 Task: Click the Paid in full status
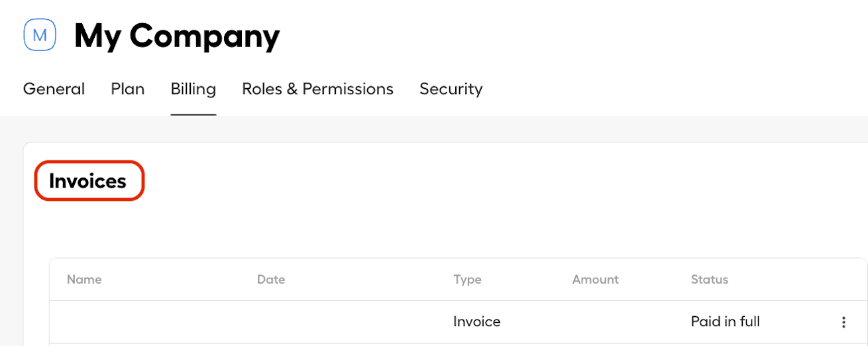pyautogui.click(x=725, y=322)
